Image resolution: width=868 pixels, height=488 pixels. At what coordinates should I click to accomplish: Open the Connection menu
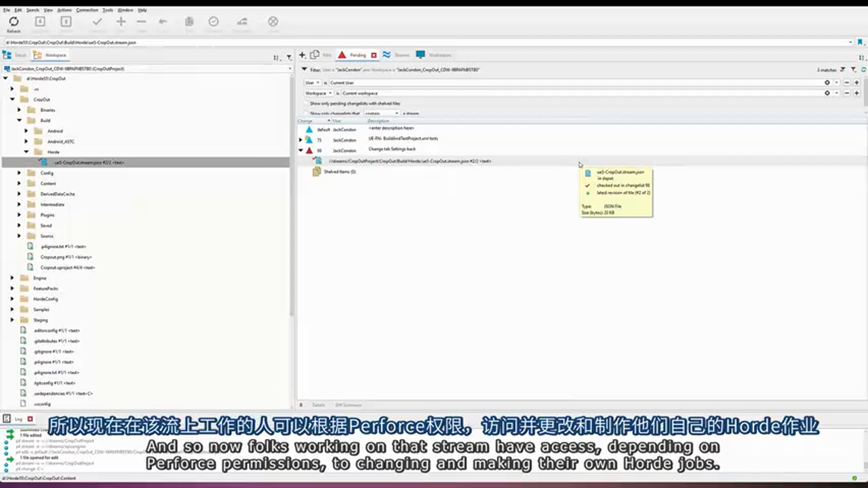(x=87, y=10)
